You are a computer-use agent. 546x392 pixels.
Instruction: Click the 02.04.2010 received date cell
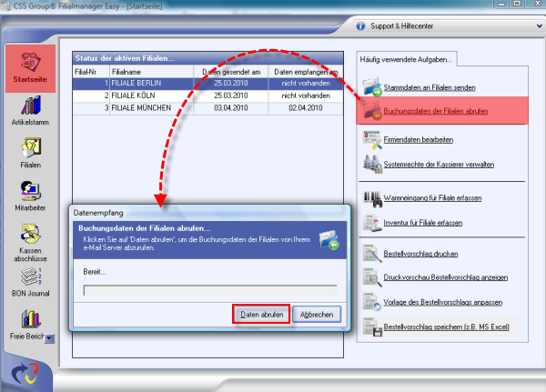pos(306,108)
